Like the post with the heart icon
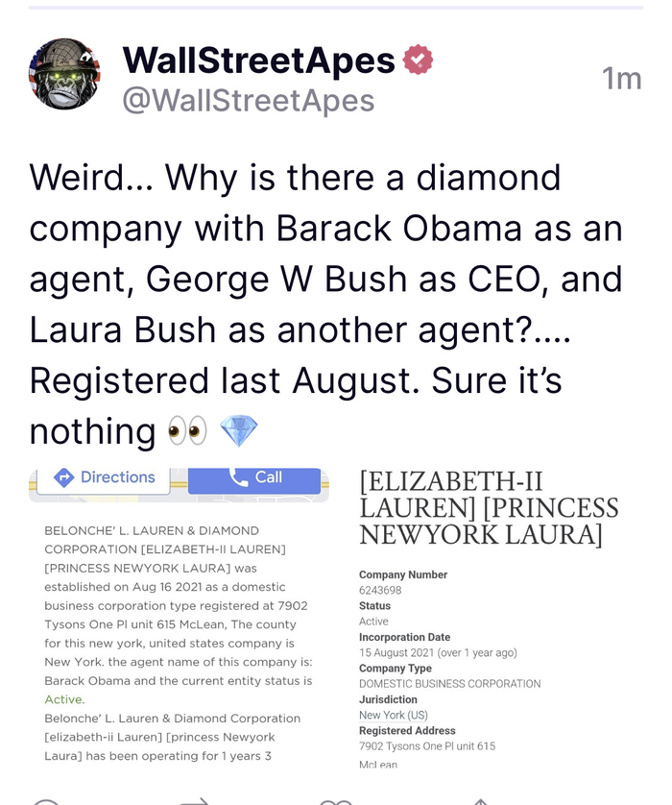 pos(336,801)
